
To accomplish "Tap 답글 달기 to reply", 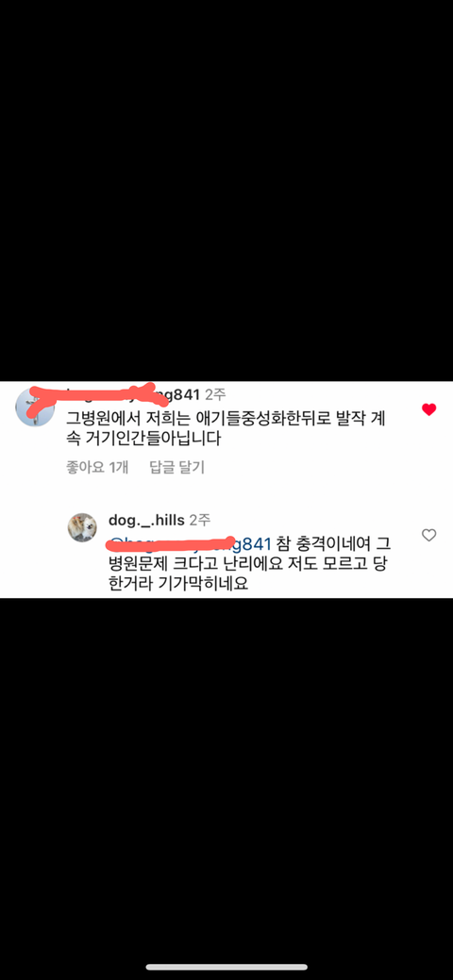I will (177, 467).
